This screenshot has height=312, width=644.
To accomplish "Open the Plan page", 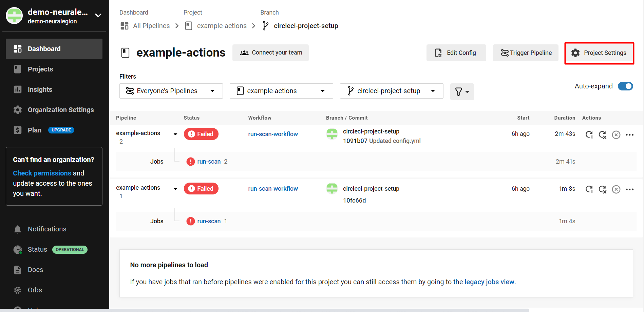I will (35, 130).
